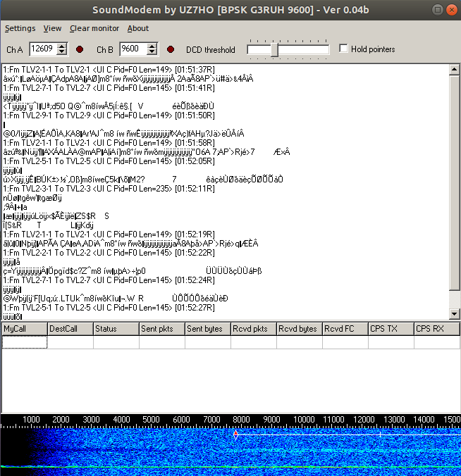Screen dimensions: 461x476
Task: Click the Clear monitor menu item
Action: pos(94,28)
